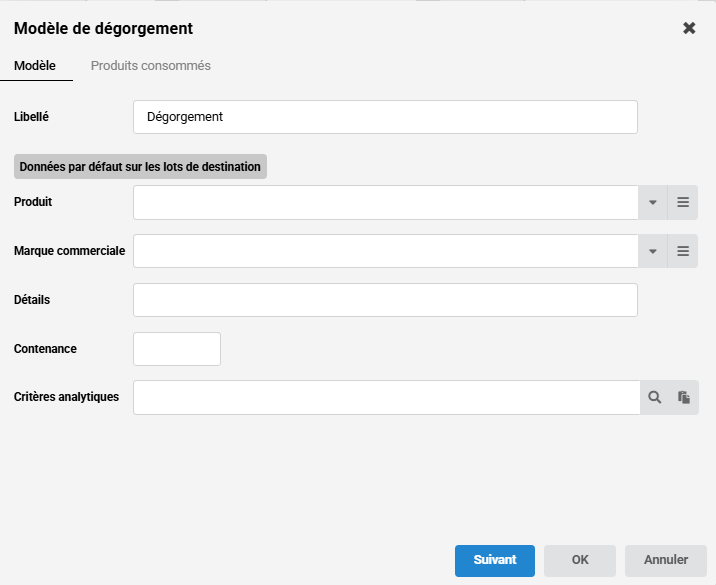
Task: Click the Contenance input box
Action: pyautogui.click(x=177, y=349)
